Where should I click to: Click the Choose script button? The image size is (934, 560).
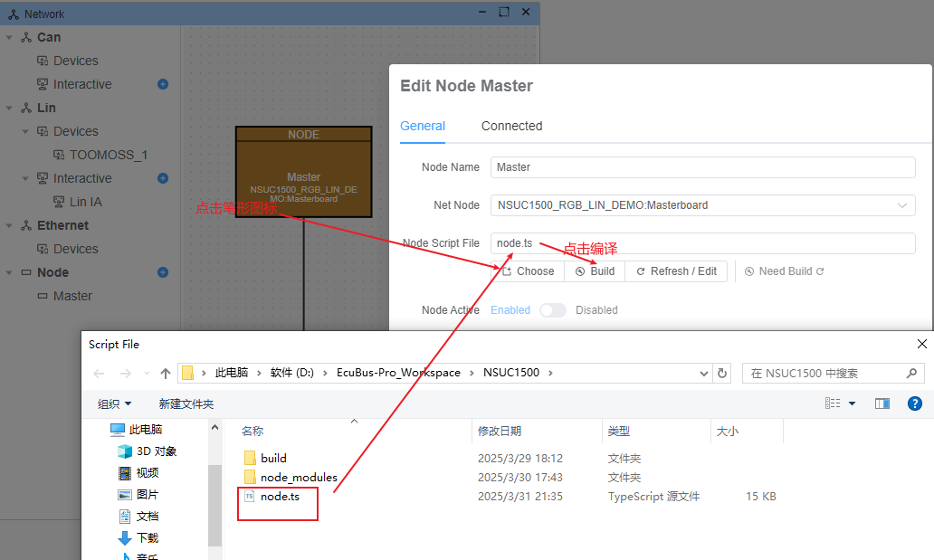[x=528, y=271]
